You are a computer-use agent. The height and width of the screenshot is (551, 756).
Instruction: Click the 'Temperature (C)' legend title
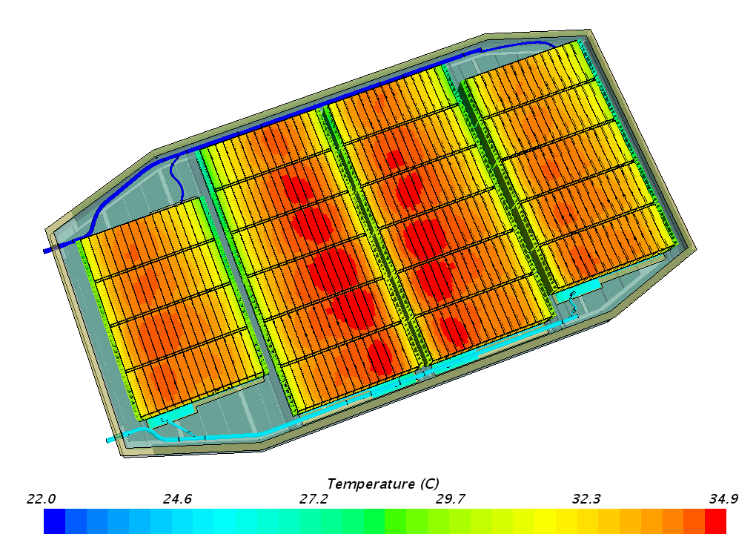tap(383, 484)
